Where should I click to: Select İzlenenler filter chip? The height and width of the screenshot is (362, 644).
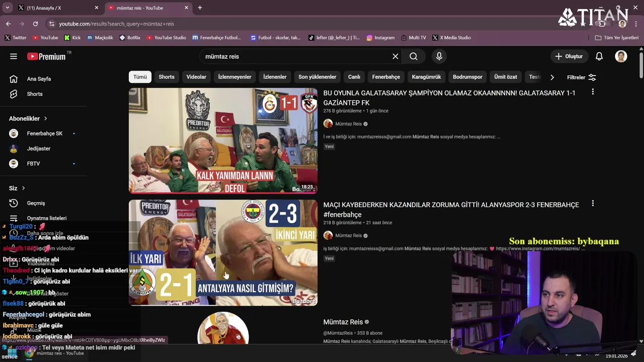point(275,77)
